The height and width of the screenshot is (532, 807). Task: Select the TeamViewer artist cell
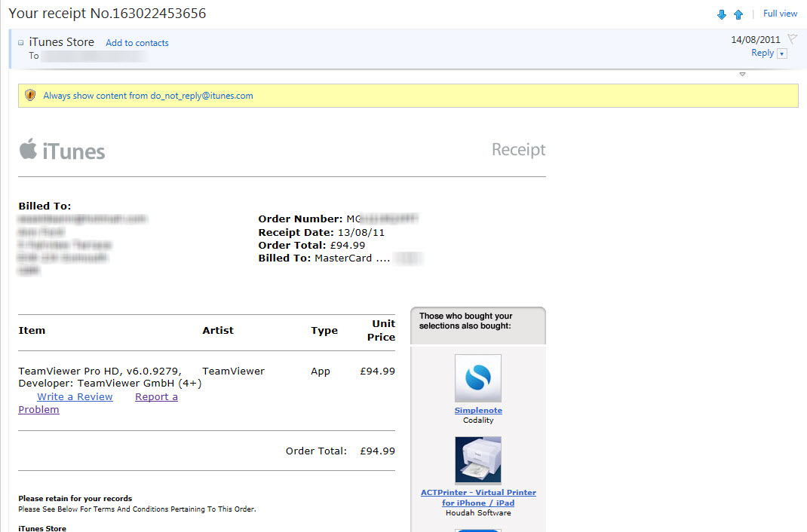233,371
